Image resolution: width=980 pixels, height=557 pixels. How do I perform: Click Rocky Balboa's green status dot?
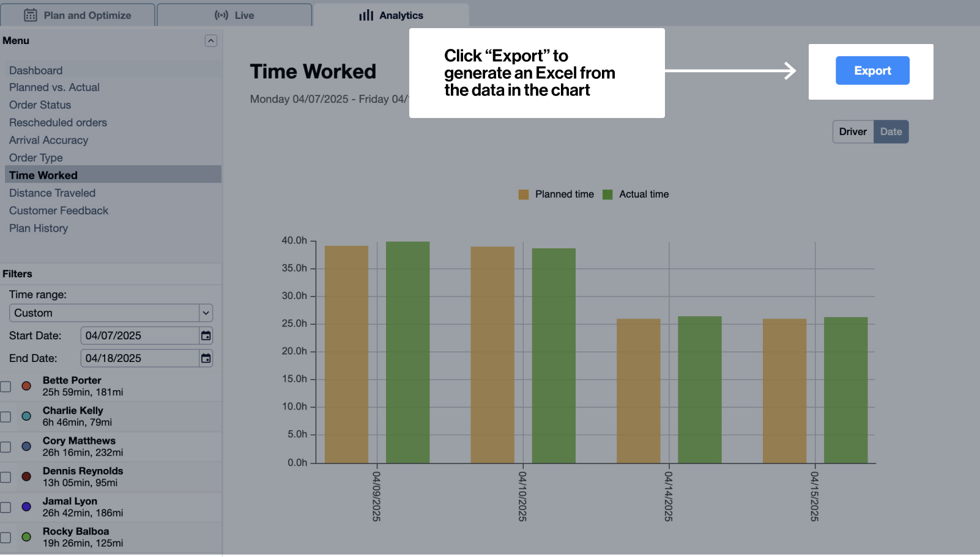point(26,537)
